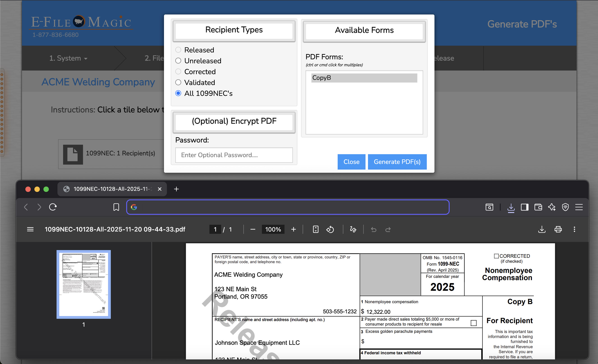The image size is (598, 364).
Task: Select the Validated recipient type
Action: coord(178,82)
